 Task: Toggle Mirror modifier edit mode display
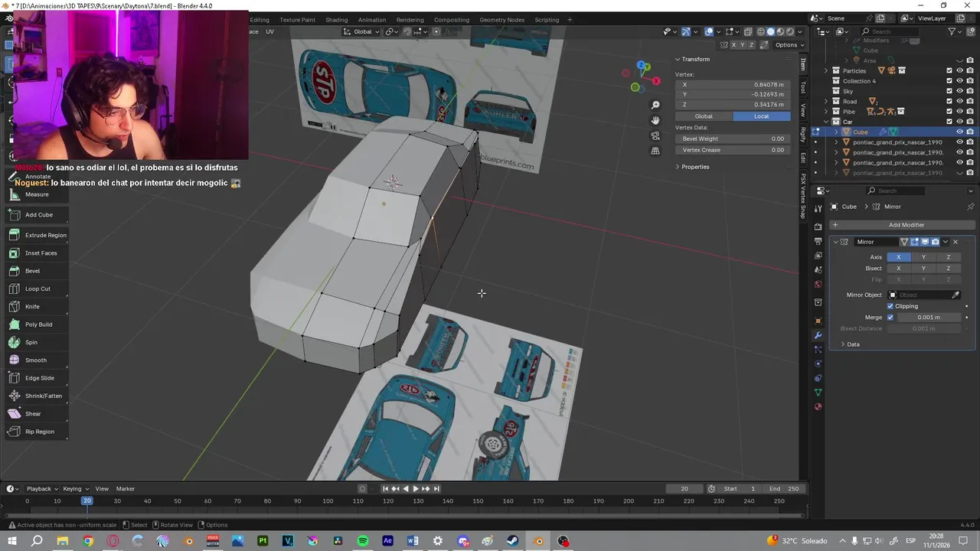[914, 242]
